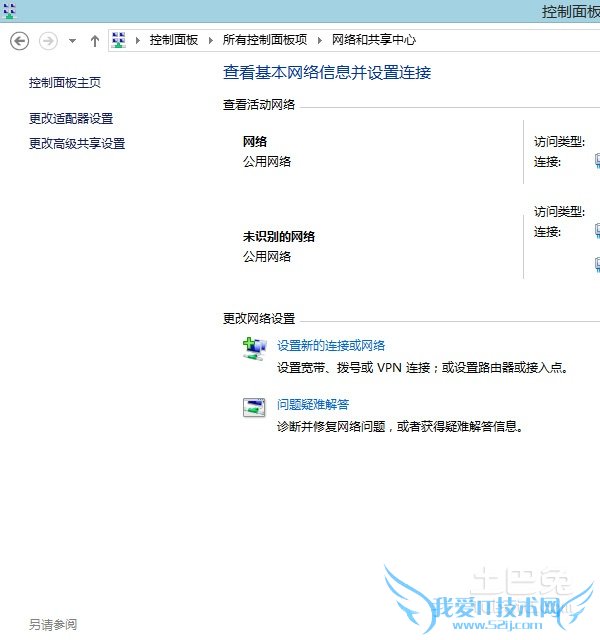
Task: Click the second connection icon for 未识别的网络
Action: (x=597, y=264)
